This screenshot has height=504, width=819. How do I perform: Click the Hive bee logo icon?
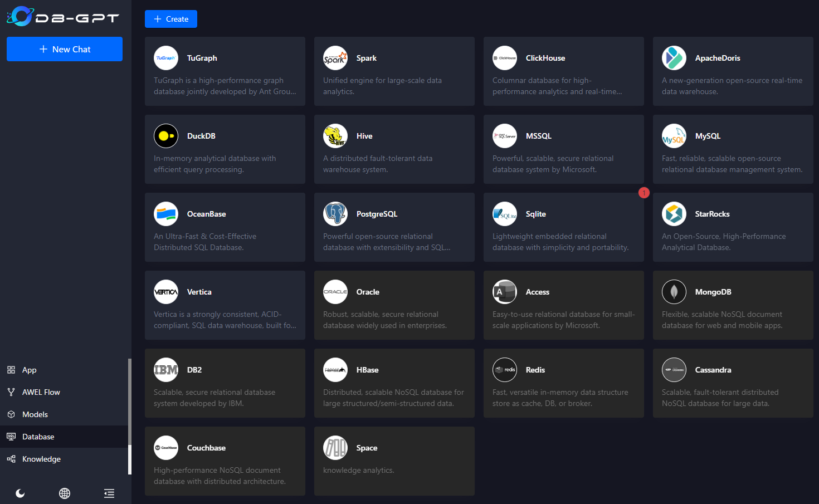click(335, 136)
